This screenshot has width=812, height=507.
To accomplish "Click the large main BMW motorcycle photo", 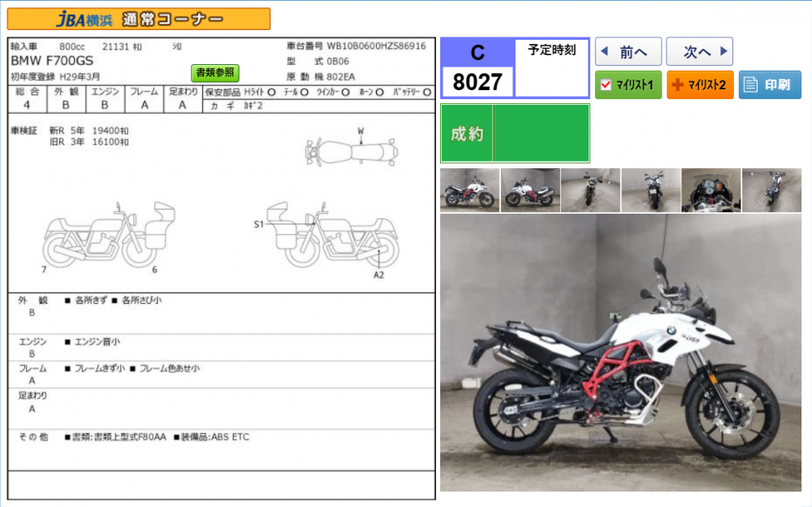I will [x=620, y=353].
